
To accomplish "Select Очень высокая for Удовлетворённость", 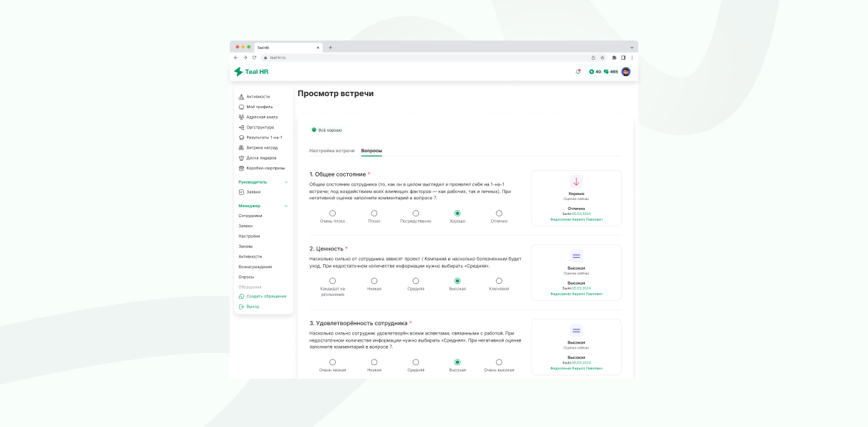I will coord(499,362).
